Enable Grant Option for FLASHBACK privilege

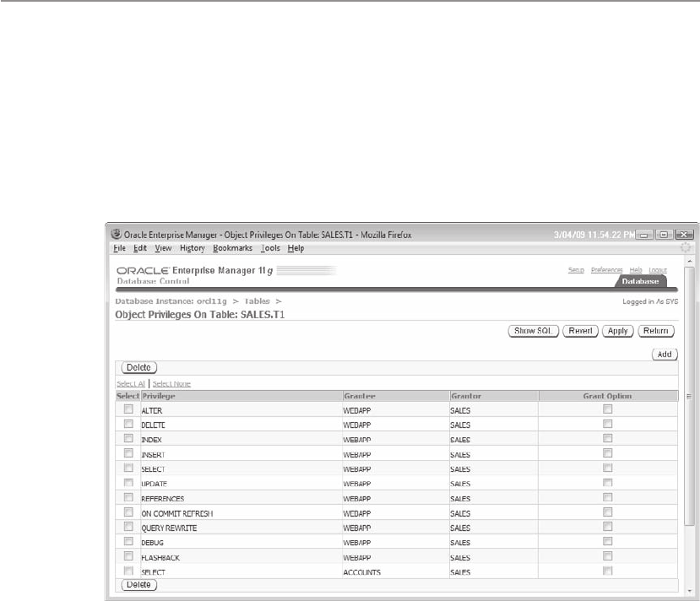[608, 556]
